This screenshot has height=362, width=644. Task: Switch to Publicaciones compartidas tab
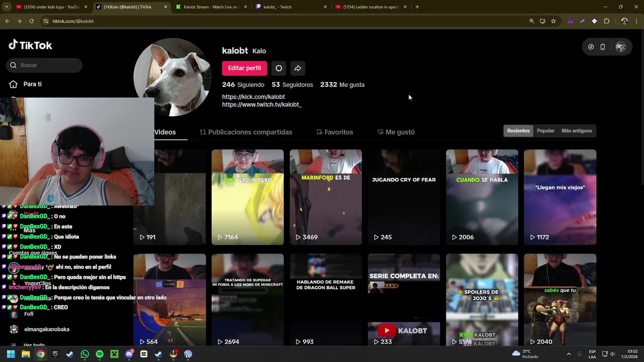(246, 132)
